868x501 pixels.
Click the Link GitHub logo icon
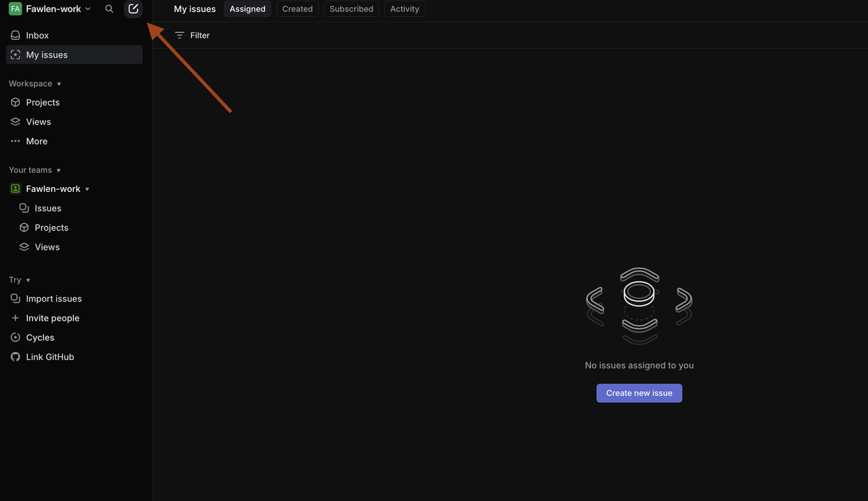coord(16,357)
